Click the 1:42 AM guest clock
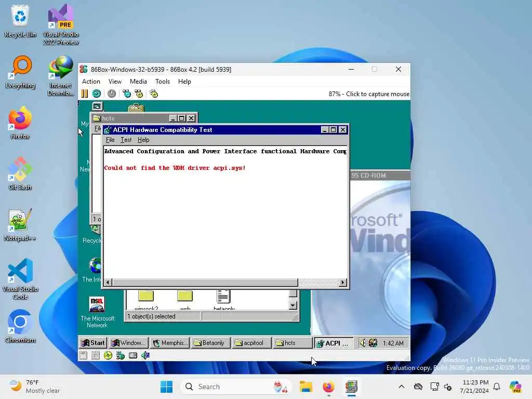This screenshot has height=399, width=532. 393,343
